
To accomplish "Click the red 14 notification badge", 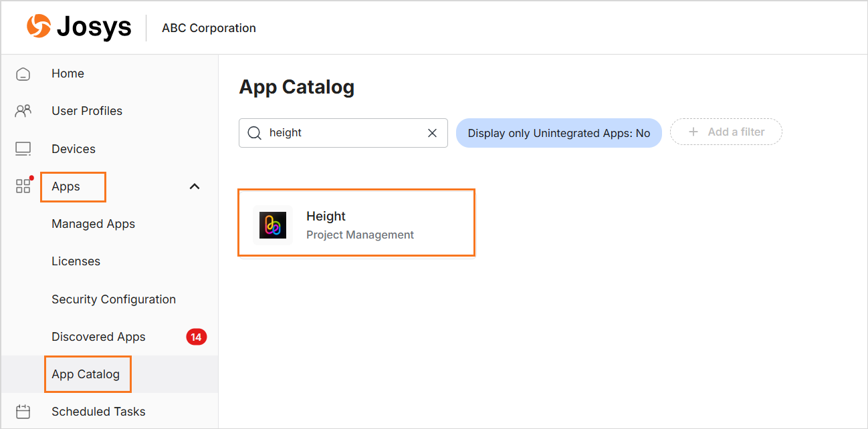I will (x=196, y=337).
